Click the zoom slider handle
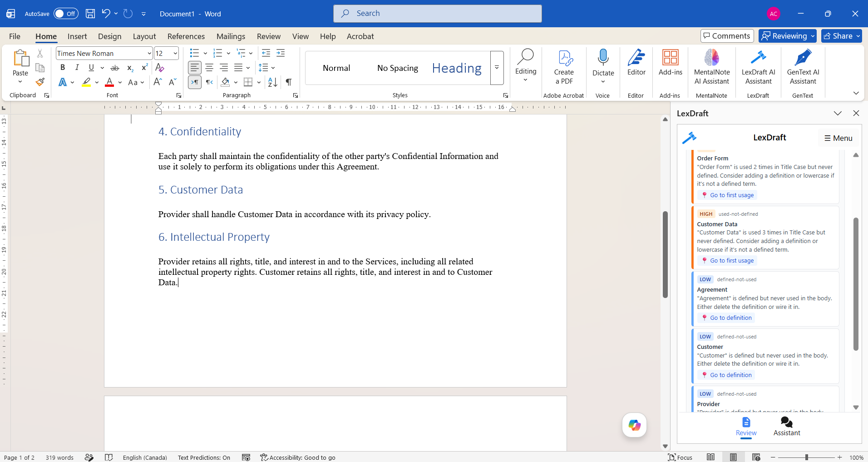Image resolution: width=868 pixels, height=462 pixels. pos(806,457)
